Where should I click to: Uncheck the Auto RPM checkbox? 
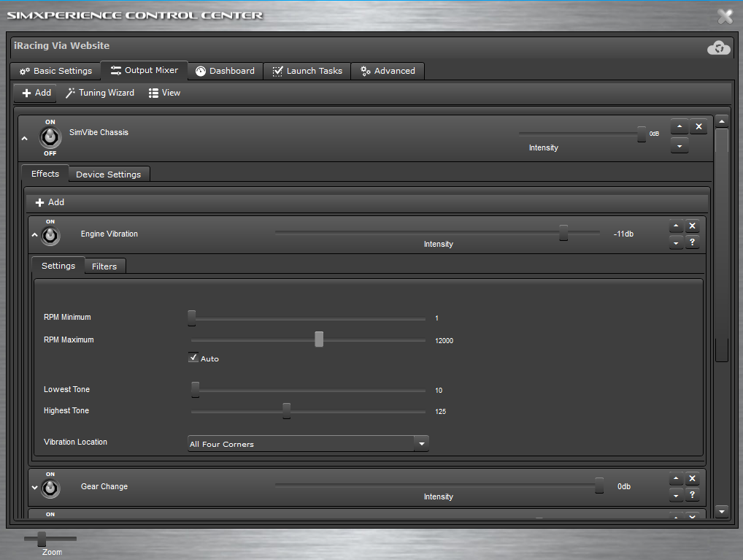193,358
